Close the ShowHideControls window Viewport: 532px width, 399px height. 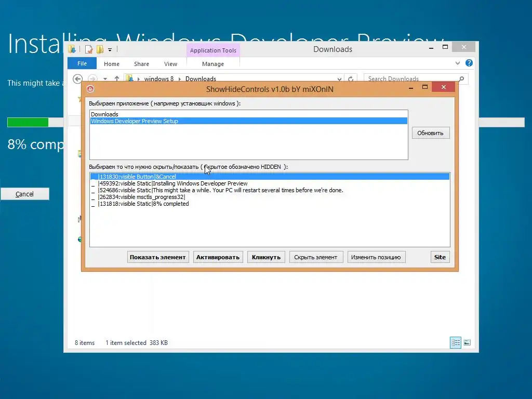[x=444, y=87]
